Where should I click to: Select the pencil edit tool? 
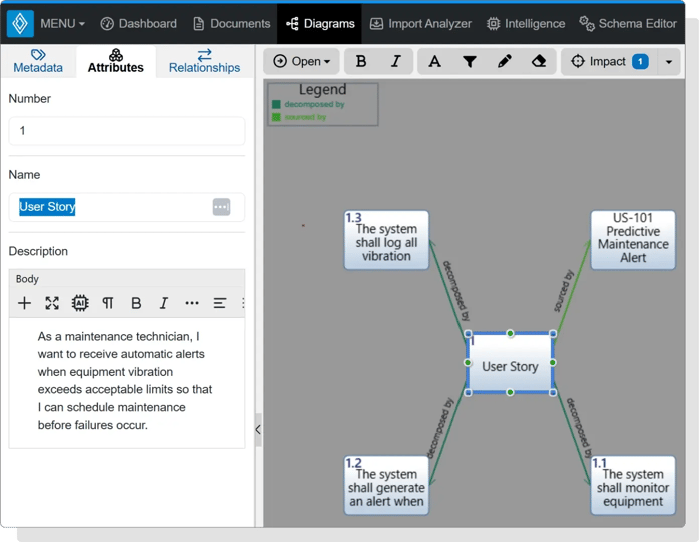[504, 61]
